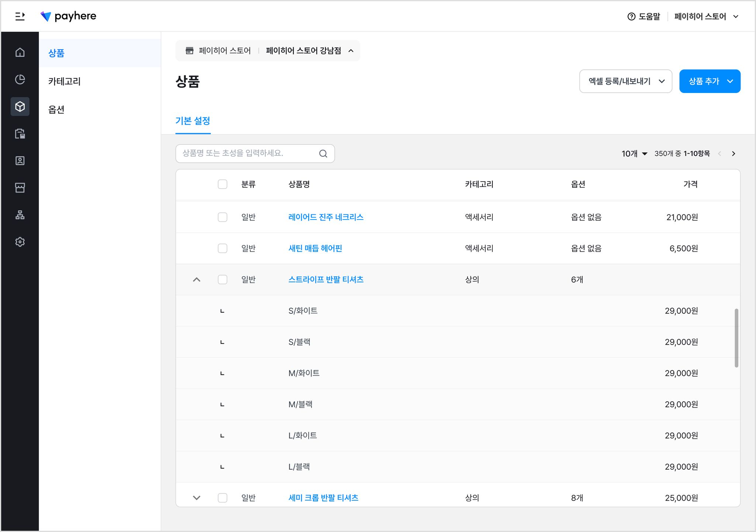The image size is (756, 532).
Task: Check the 새틴 매듭 헤어핀 row checkbox
Action: click(x=223, y=248)
